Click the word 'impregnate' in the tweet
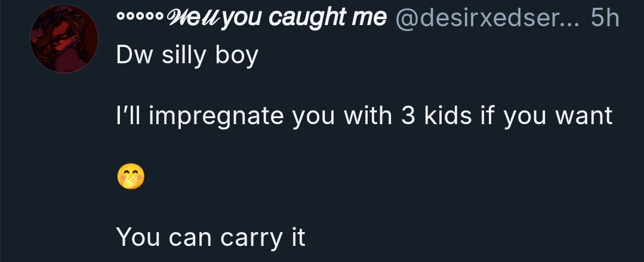The width and height of the screenshot is (644, 262). (217, 116)
